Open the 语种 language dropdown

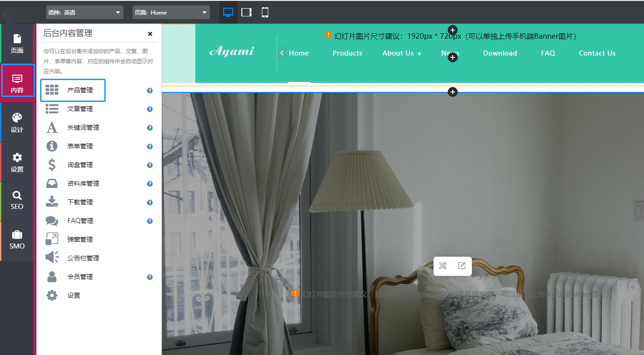coord(85,13)
